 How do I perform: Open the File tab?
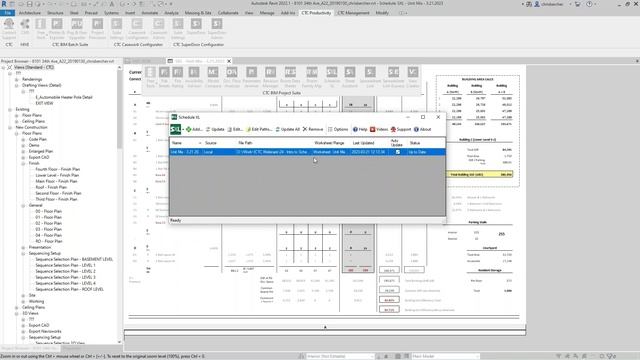point(7,13)
